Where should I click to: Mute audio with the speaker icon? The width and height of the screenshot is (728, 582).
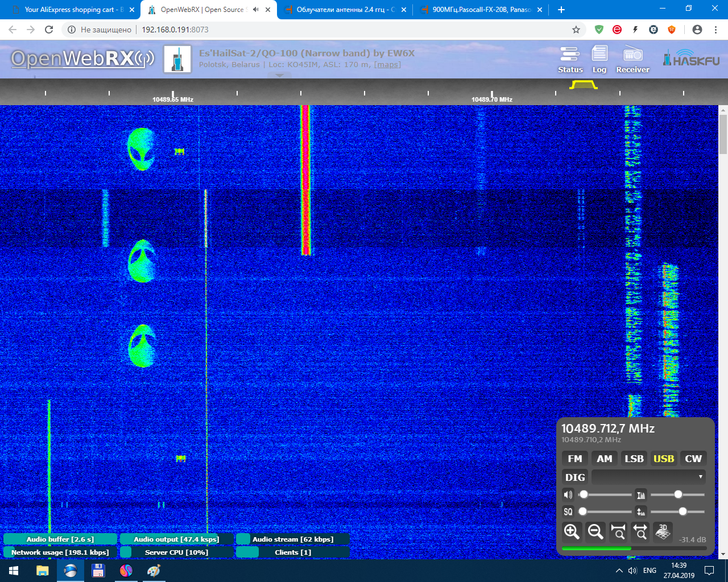coord(568,494)
